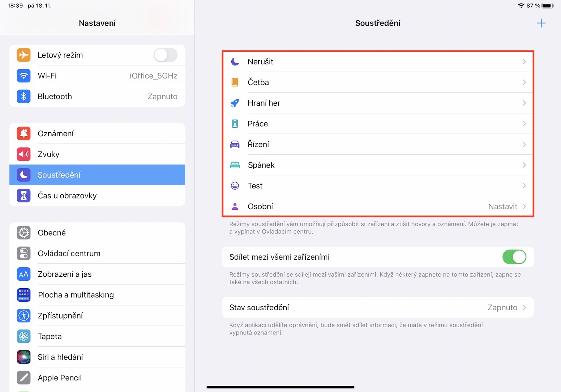Tap the plus icon to add focus
This screenshot has width=561, height=392.
point(541,24)
